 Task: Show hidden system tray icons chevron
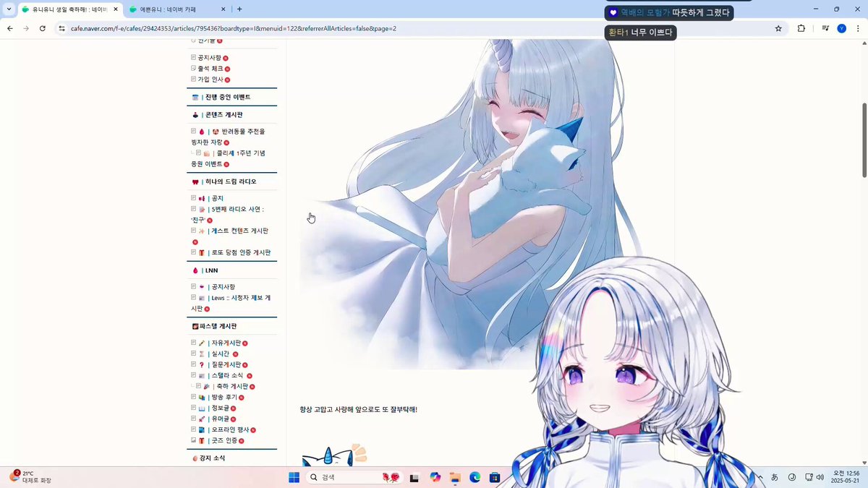760,477
